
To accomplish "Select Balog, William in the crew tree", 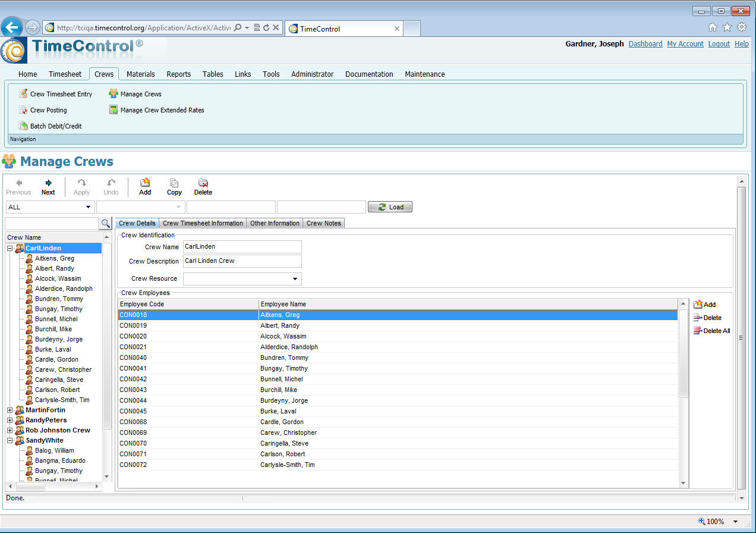I will 55,451.
